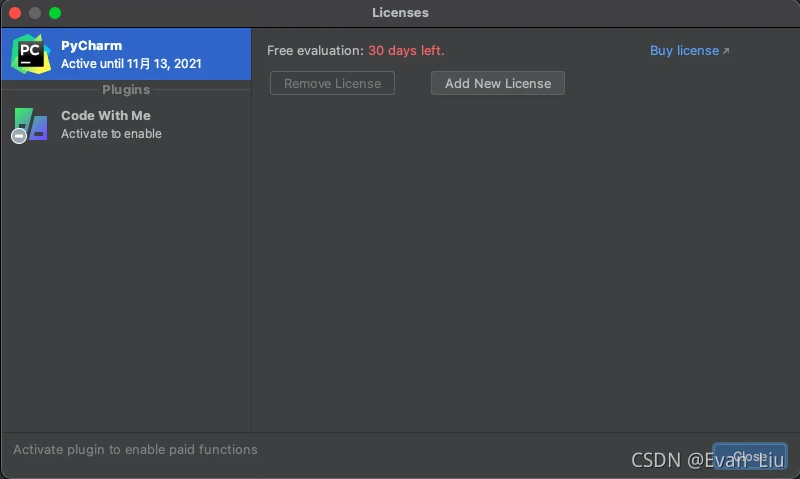800x479 pixels.
Task: Click the Close button at bottom right
Action: tap(749, 456)
